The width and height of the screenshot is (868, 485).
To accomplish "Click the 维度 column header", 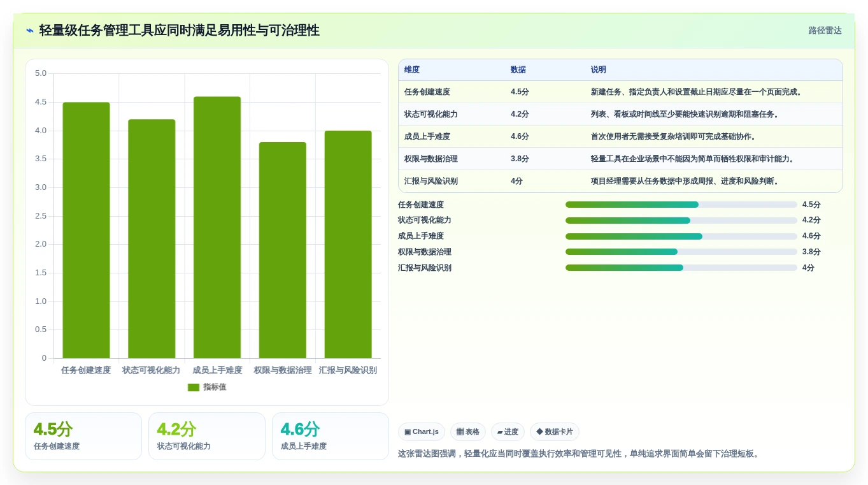I will point(412,70).
